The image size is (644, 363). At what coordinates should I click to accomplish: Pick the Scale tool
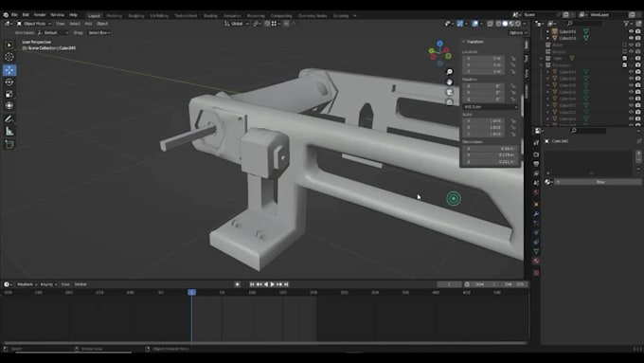[x=9, y=94]
